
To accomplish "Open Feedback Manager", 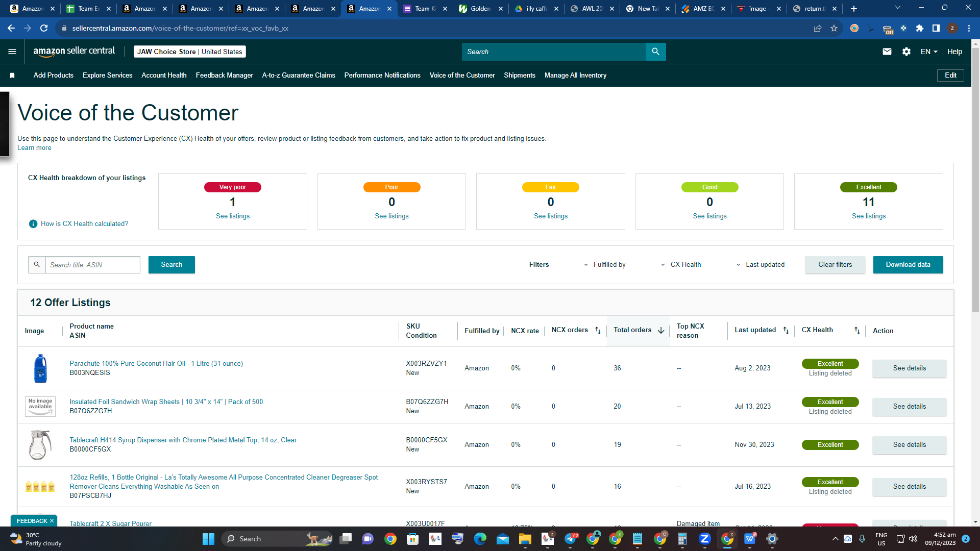I will pos(225,76).
